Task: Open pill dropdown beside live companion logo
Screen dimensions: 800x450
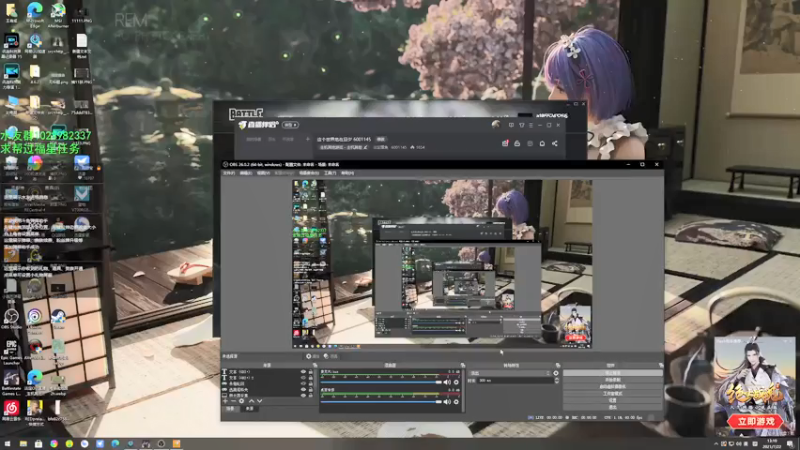Action: click(290, 125)
